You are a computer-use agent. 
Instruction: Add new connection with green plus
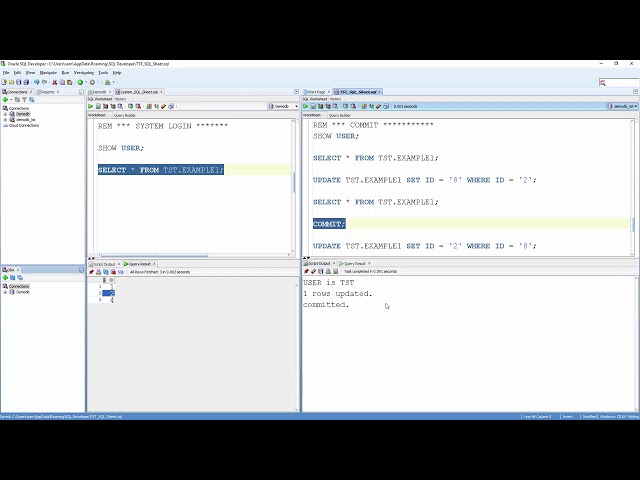5,100
